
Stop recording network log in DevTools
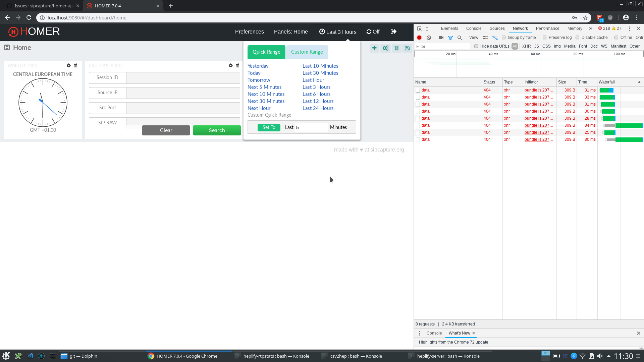419,38
